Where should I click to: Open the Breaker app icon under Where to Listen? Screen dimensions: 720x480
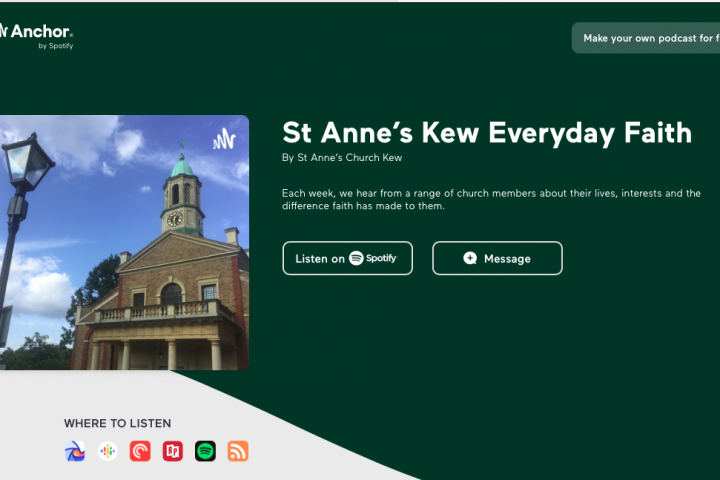click(75, 451)
